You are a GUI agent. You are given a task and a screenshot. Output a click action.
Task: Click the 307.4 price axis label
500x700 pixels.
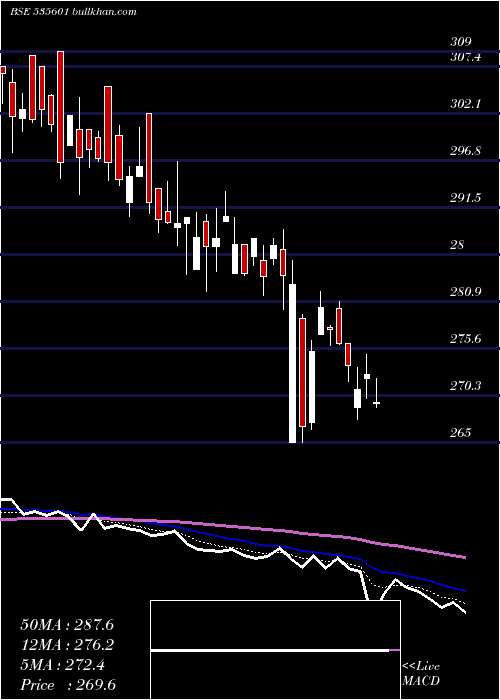click(x=466, y=57)
